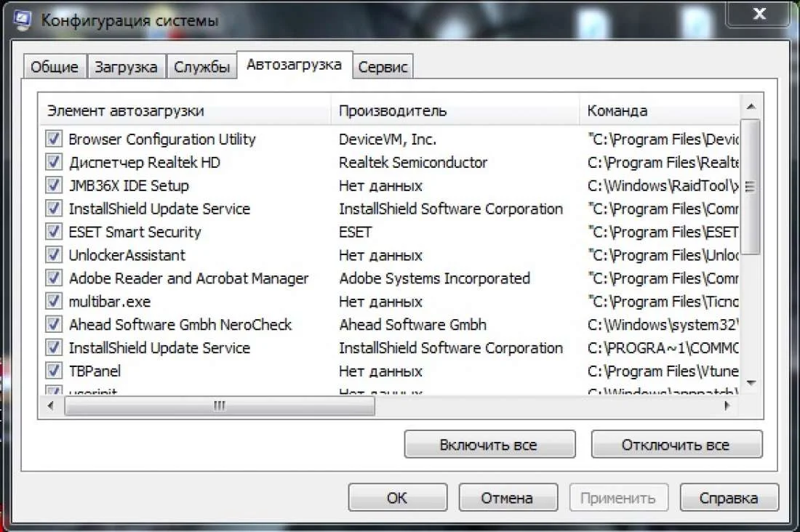
Task: Click the System Configuration title bar icon
Action: (23, 20)
